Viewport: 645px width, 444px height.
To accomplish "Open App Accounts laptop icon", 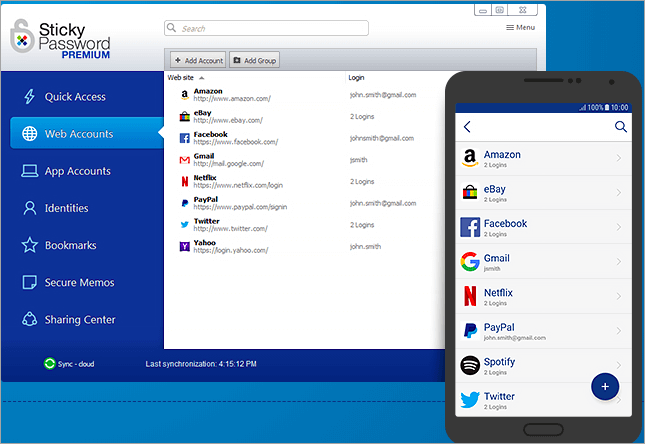I will (29, 171).
